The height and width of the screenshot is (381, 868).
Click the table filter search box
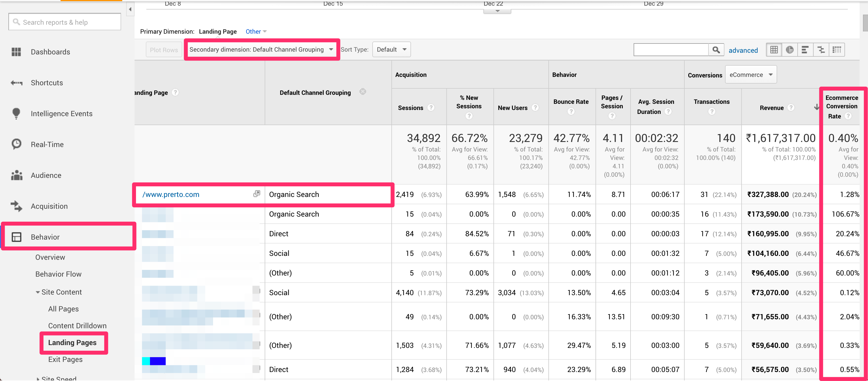point(671,50)
